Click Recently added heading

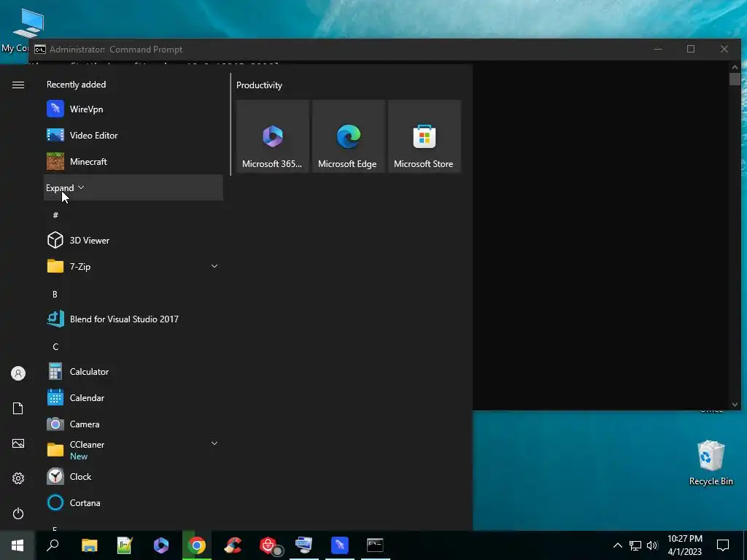[76, 85]
